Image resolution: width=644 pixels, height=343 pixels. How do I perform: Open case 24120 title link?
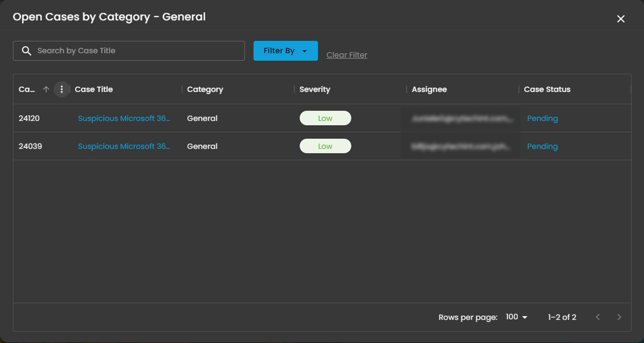click(124, 118)
